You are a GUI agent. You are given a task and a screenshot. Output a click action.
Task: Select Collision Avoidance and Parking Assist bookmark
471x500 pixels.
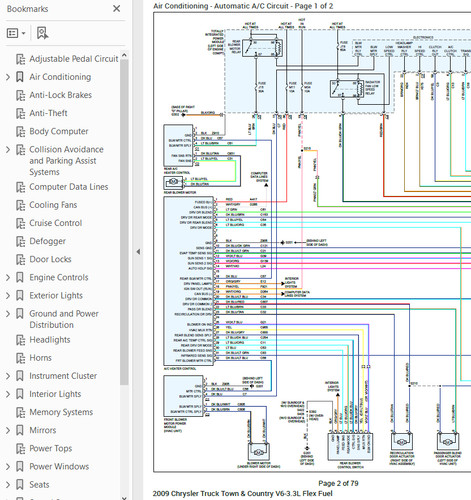pos(66,161)
